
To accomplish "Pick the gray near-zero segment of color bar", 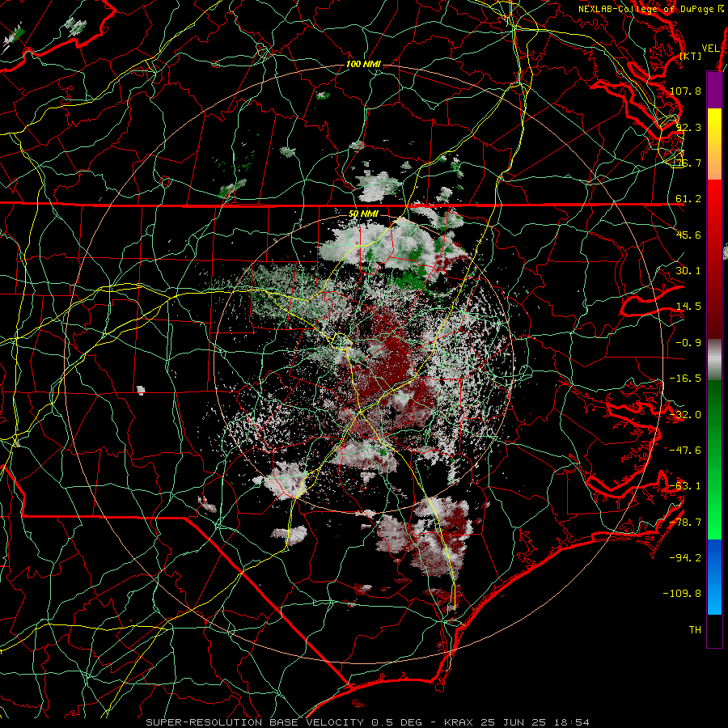I will [714, 360].
